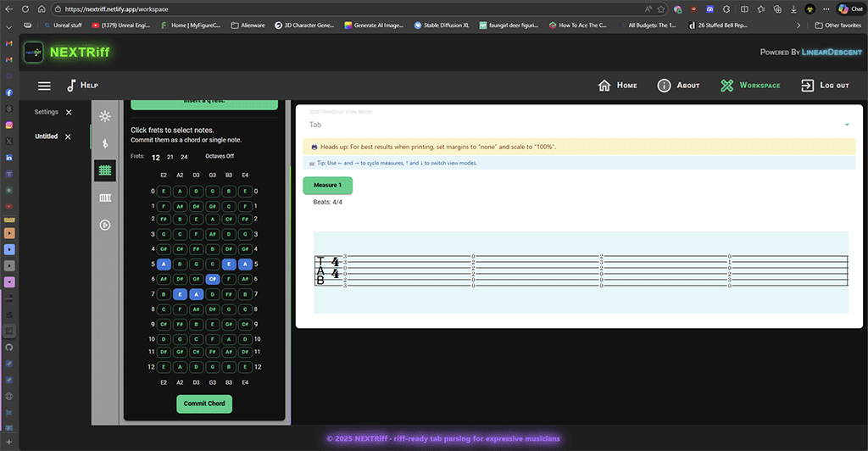
Task: Select 24 frets option
Action: click(184, 157)
